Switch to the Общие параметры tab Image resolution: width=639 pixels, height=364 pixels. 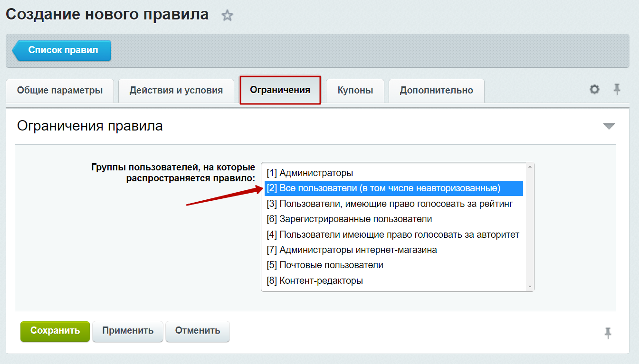pyautogui.click(x=60, y=91)
